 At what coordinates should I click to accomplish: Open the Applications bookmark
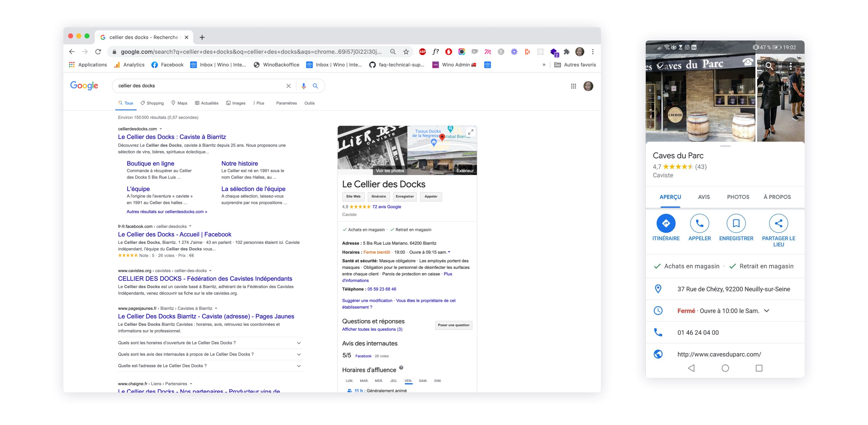(x=88, y=65)
